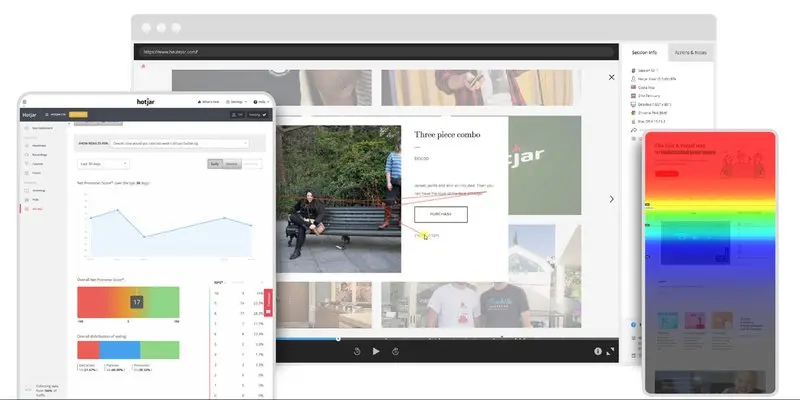Play the session recording
This screenshot has height=400, width=800.
click(x=376, y=351)
